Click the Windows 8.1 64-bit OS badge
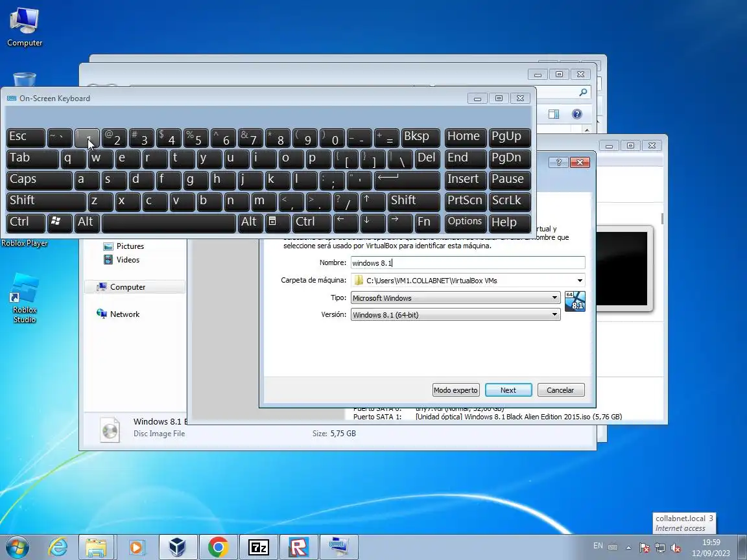 (x=575, y=301)
